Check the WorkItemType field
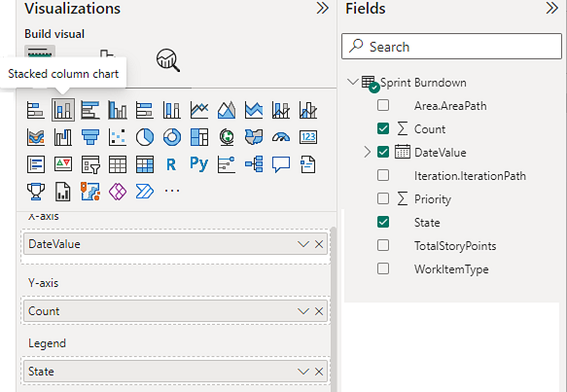 (x=383, y=268)
